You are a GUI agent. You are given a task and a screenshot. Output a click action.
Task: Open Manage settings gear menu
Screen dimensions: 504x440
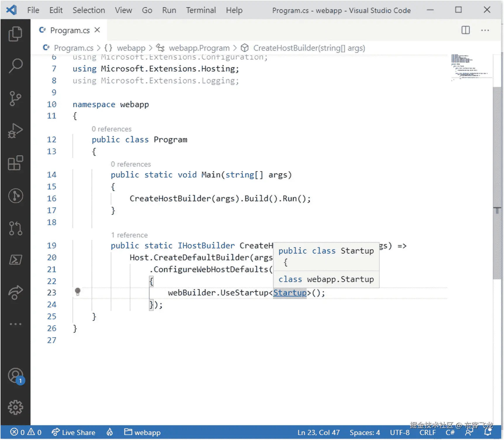click(x=15, y=406)
